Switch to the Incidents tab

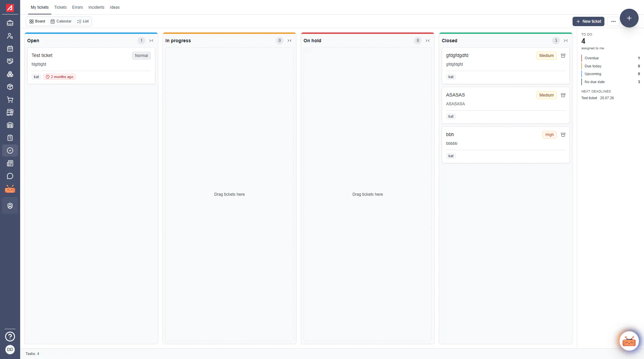click(96, 7)
